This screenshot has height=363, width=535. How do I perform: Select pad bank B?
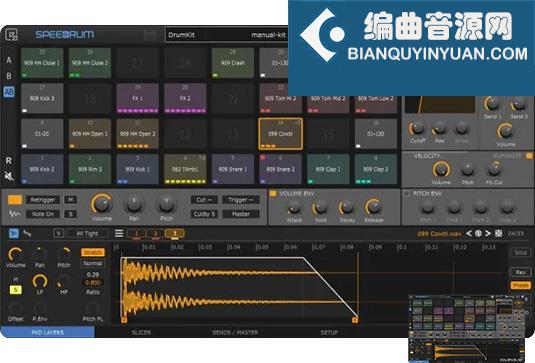tap(9, 76)
